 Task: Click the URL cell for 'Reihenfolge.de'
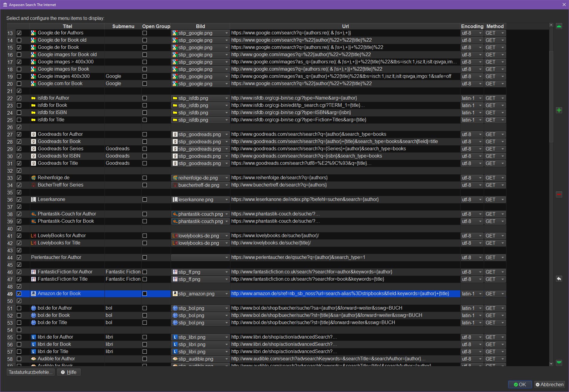click(345, 178)
